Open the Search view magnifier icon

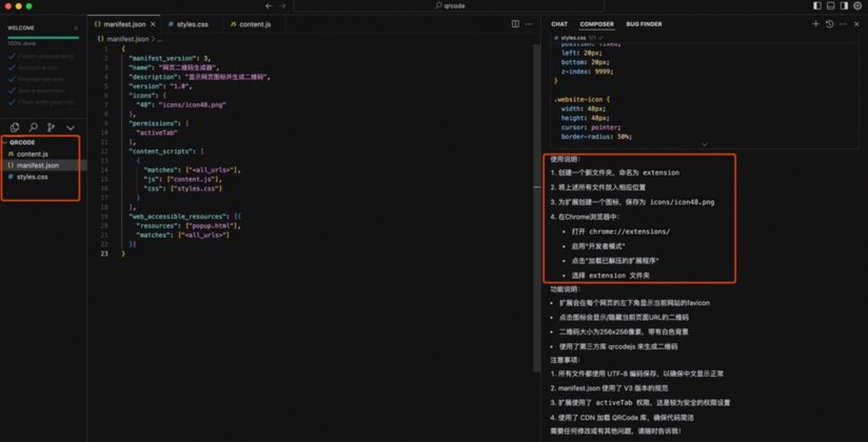(x=33, y=127)
